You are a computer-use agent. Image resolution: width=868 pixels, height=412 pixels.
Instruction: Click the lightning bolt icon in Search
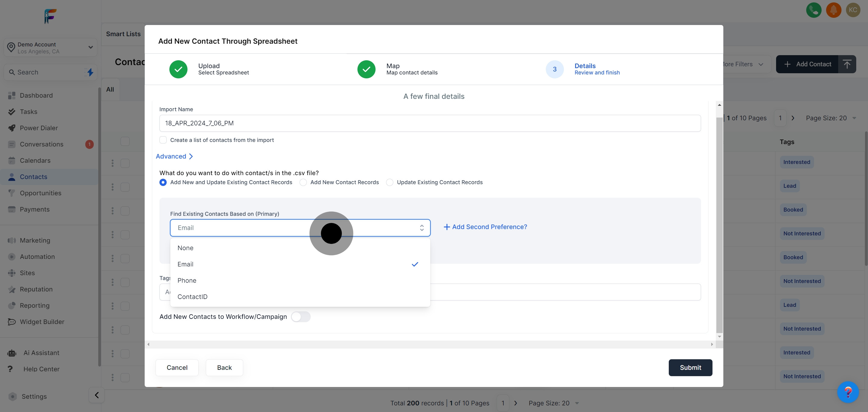tap(90, 72)
